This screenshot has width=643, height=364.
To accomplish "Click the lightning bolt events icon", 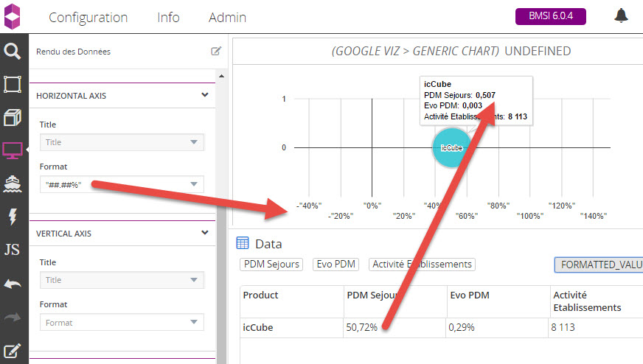I will [13, 216].
